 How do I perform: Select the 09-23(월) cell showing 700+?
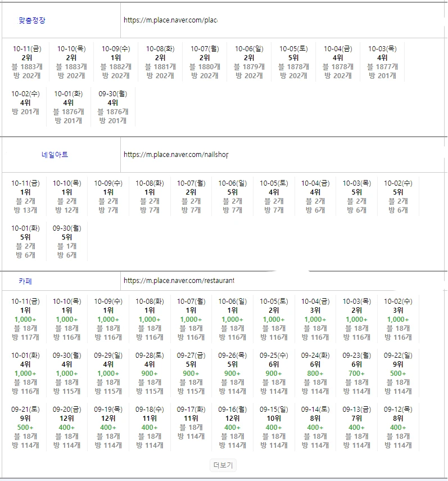pyautogui.click(x=356, y=374)
